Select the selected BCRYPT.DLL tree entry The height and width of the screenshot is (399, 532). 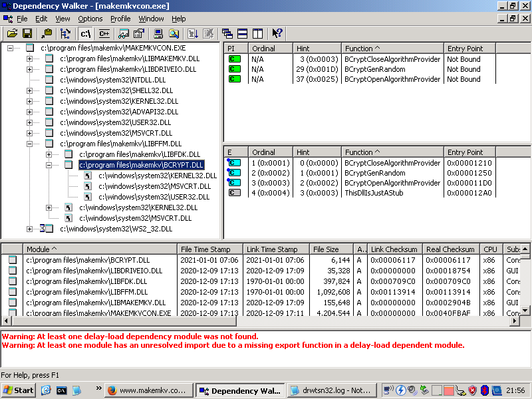(142, 165)
